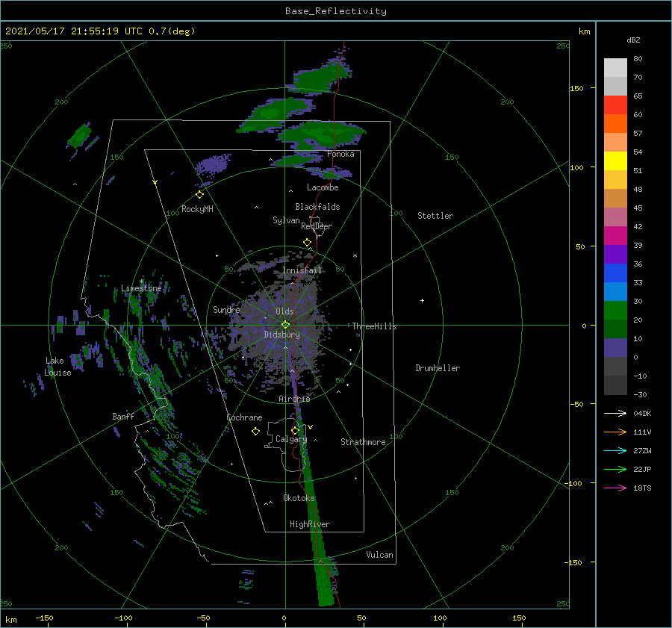This screenshot has height=628, width=672.
Task: Click the radar site marker at map center
Action: 285,325
